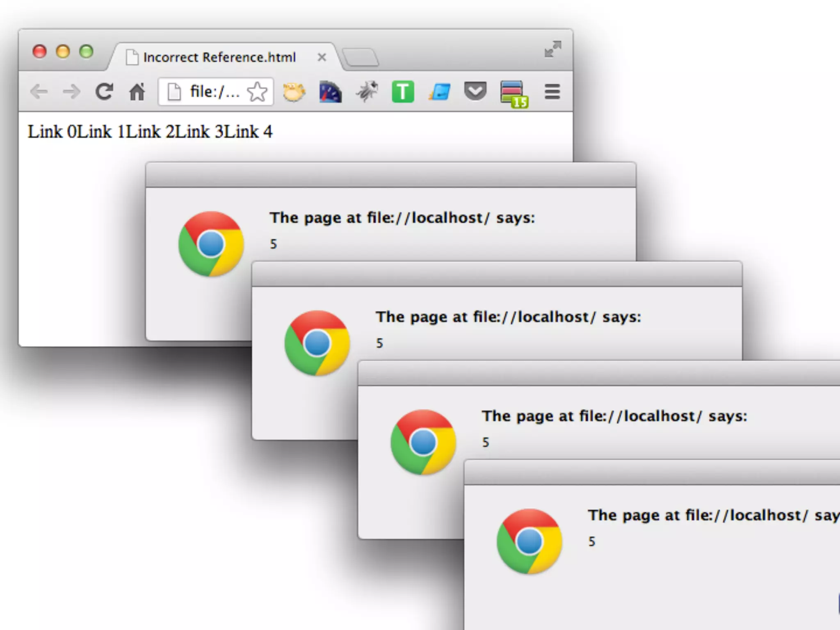Image resolution: width=840 pixels, height=630 pixels.
Task: Click the Chrome logo in the third alert dialog
Action: pyautogui.click(x=423, y=443)
